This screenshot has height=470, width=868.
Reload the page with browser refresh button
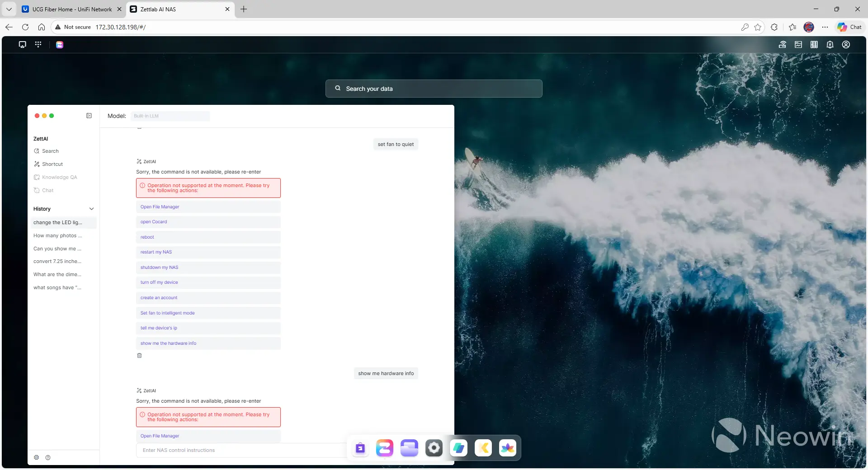click(25, 27)
